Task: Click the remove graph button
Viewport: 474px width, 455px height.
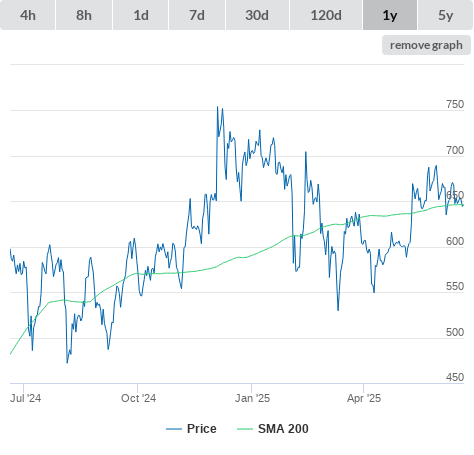Action: click(426, 45)
